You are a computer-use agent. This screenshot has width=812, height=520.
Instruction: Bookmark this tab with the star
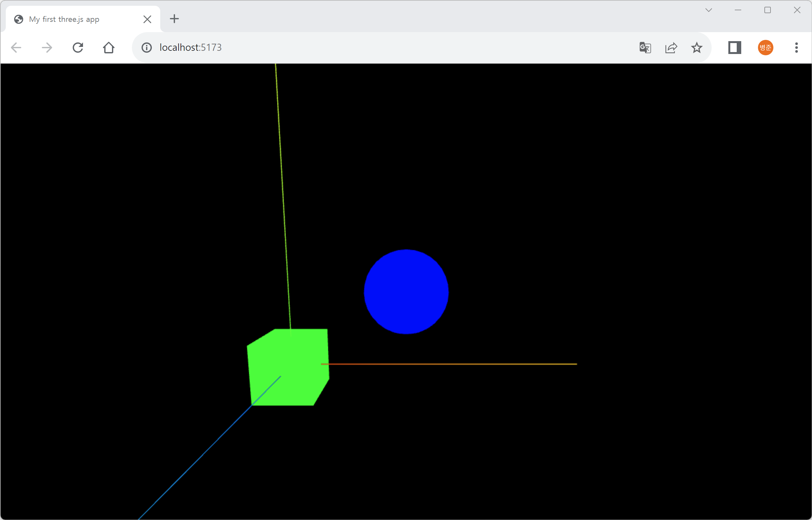tap(697, 48)
